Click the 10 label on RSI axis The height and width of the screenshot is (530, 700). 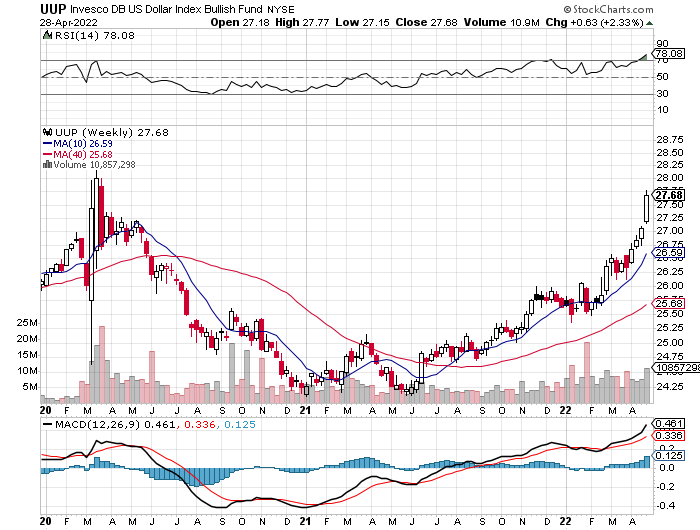click(662, 110)
